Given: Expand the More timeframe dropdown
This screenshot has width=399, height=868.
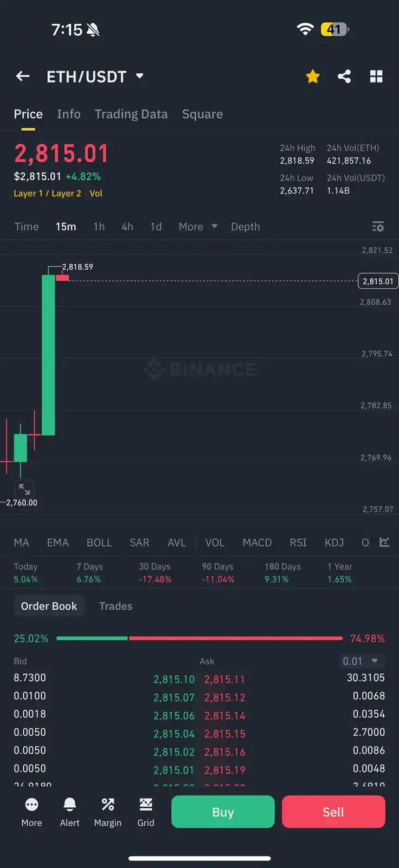Looking at the screenshot, I should click(198, 227).
